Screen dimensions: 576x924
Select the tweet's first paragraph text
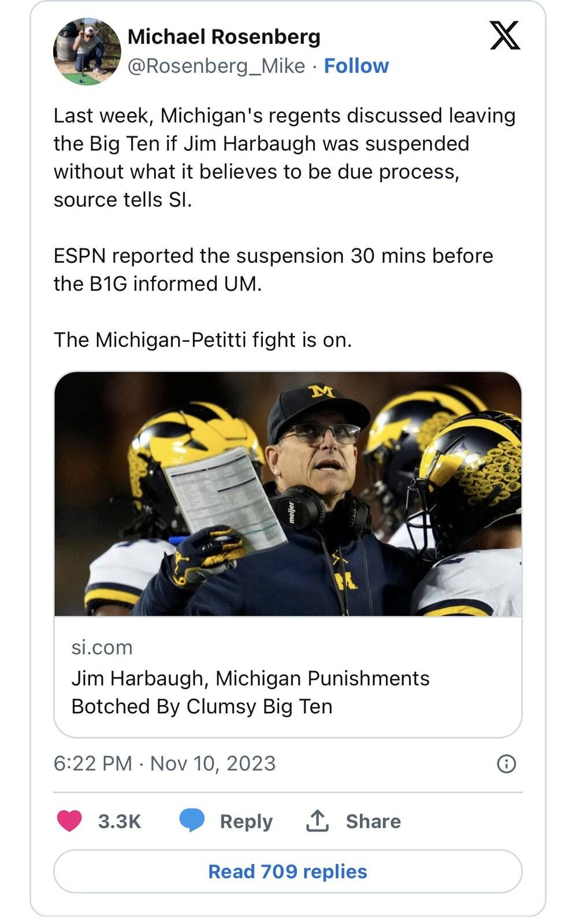(x=284, y=157)
